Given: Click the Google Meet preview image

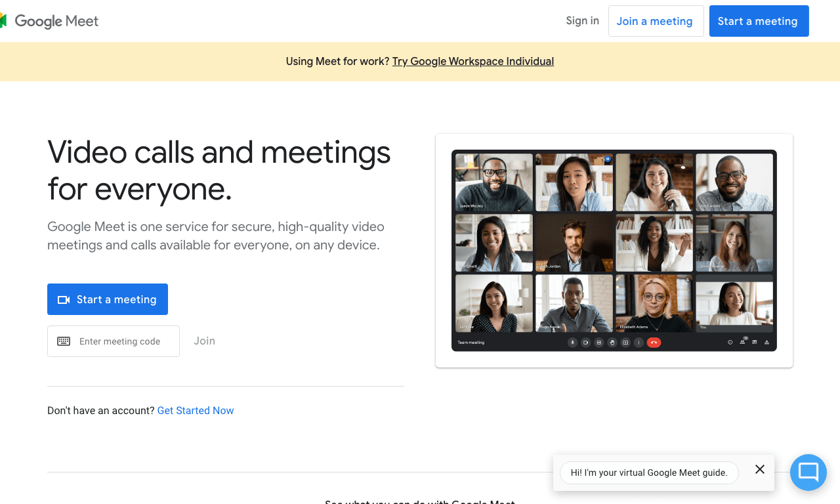Looking at the screenshot, I should (x=614, y=251).
